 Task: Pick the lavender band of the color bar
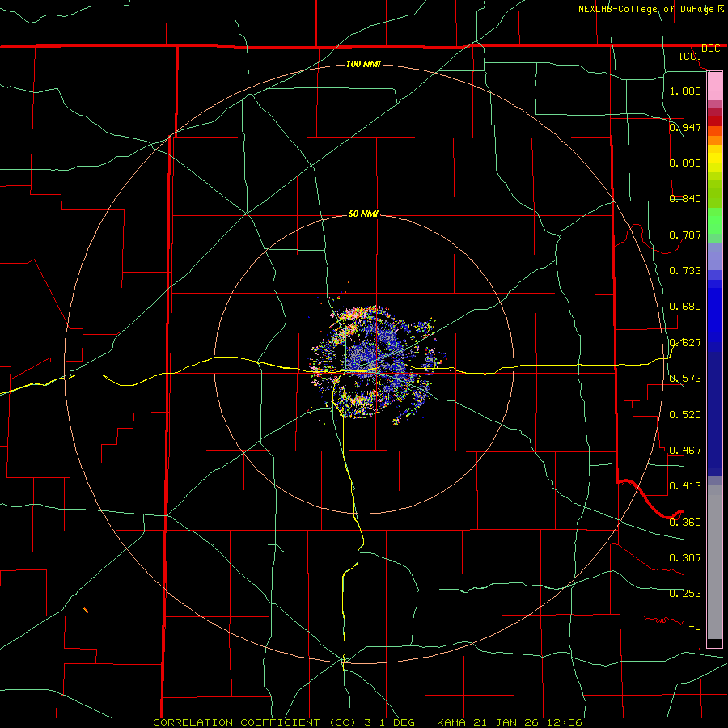(714, 256)
